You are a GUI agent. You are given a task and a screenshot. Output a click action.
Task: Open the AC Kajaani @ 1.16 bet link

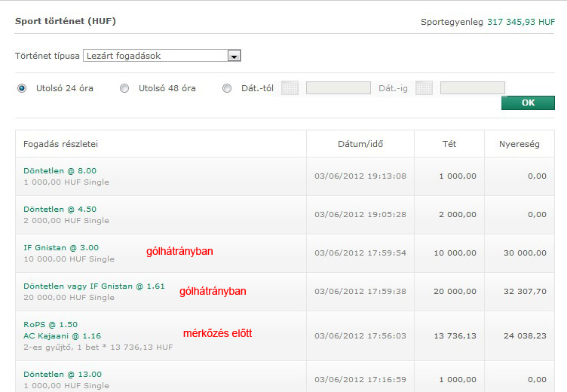(62, 336)
